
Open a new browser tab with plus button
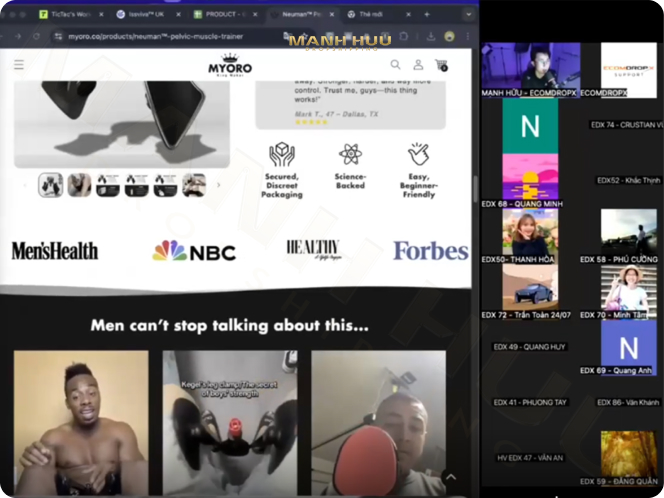pyautogui.click(x=427, y=15)
